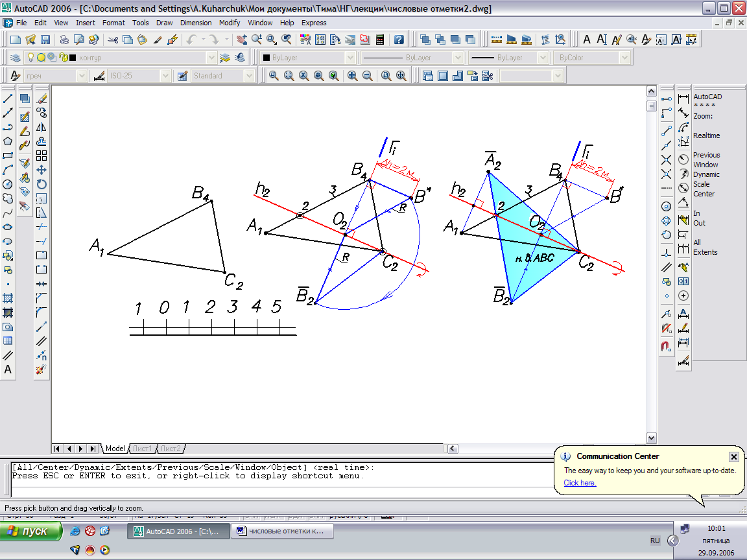The height and width of the screenshot is (560, 747).
Task: Select the Explode modify tool
Action: click(x=41, y=369)
